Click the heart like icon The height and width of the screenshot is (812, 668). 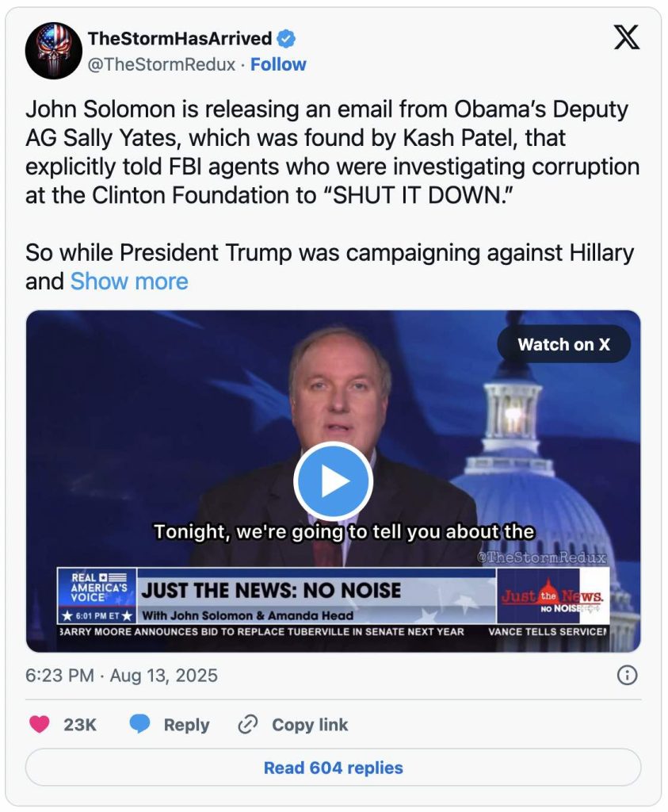[40, 724]
